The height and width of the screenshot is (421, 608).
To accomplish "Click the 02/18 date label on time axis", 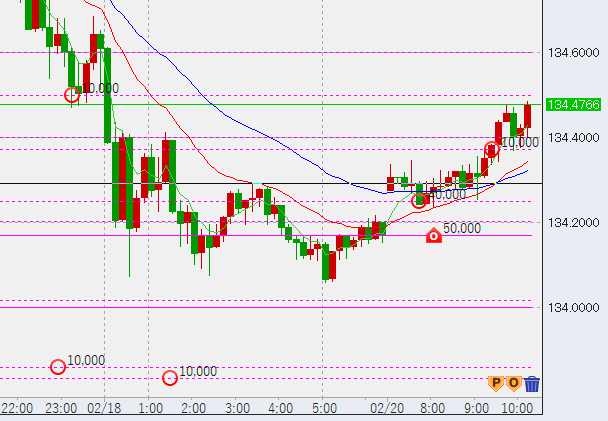I will [104, 408].
